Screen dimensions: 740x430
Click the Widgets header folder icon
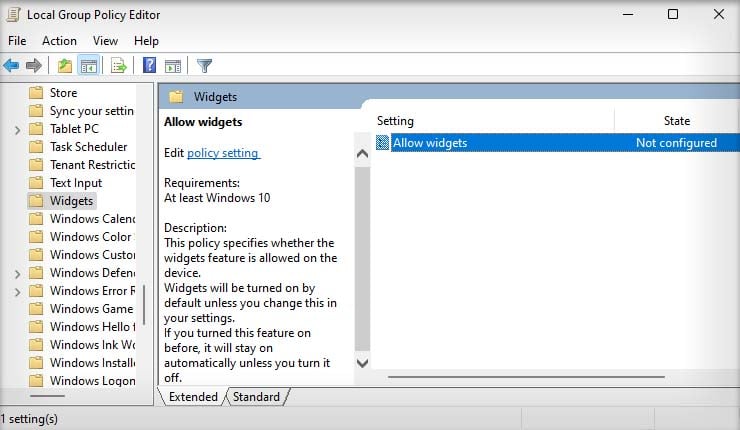176,97
